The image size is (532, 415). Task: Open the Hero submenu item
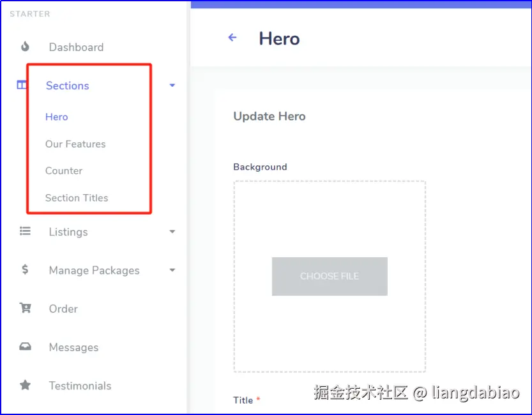pos(57,117)
